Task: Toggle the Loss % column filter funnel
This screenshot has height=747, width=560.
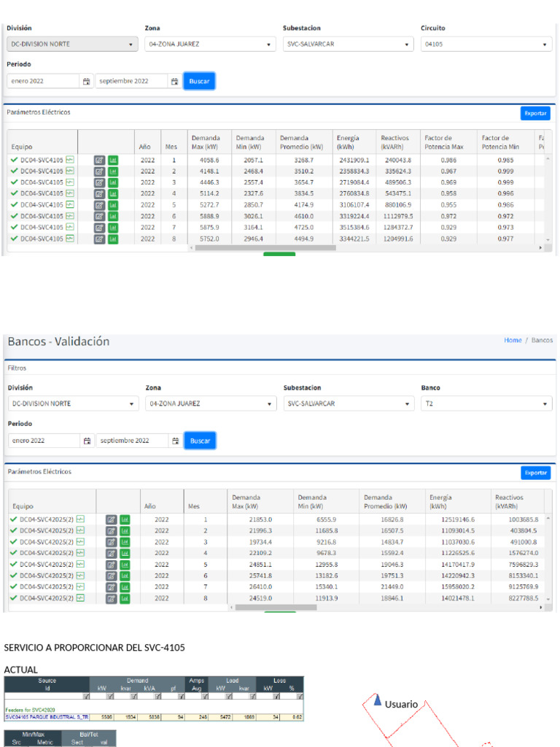Action: pyautogui.click(x=297, y=696)
